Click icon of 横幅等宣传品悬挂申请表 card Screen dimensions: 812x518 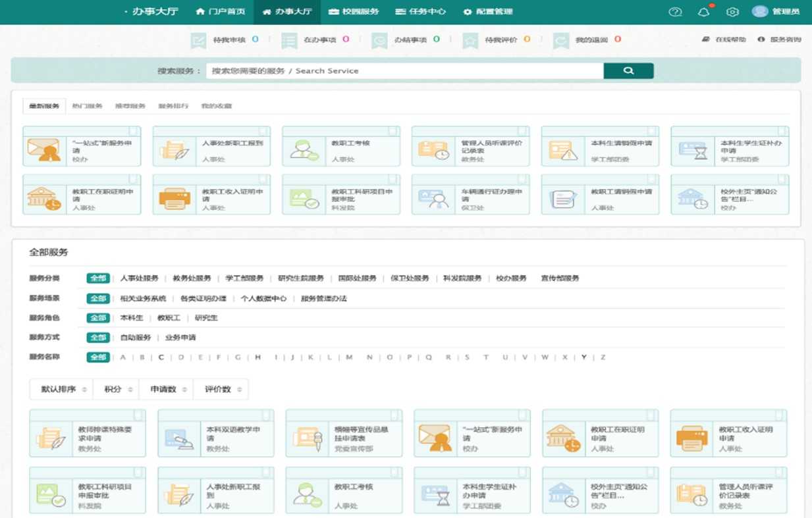(x=308, y=439)
